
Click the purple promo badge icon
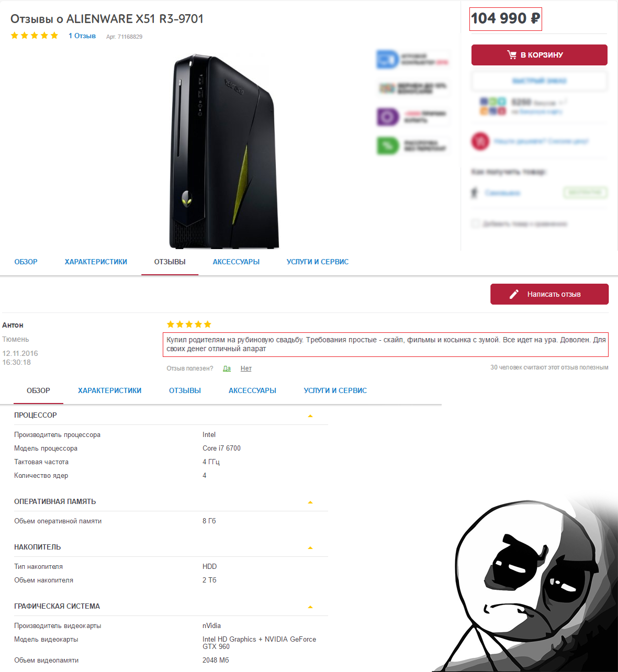pyautogui.click(x=387, y=117)
